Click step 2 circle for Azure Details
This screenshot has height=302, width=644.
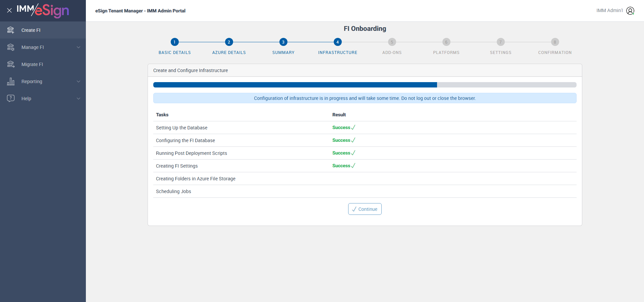tap(229, 42)
